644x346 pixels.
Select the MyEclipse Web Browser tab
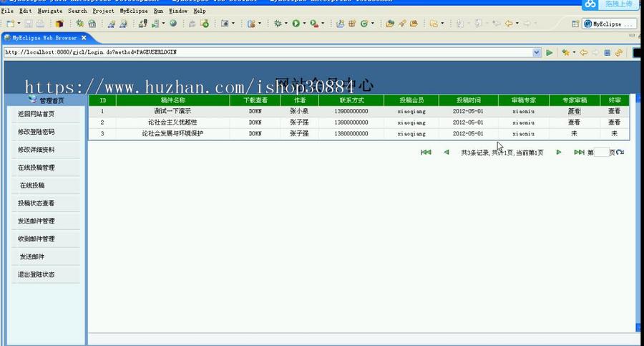pos(44,38)
